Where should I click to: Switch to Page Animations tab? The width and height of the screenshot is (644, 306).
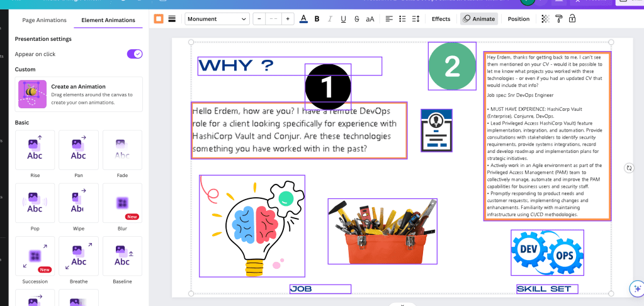44,20
